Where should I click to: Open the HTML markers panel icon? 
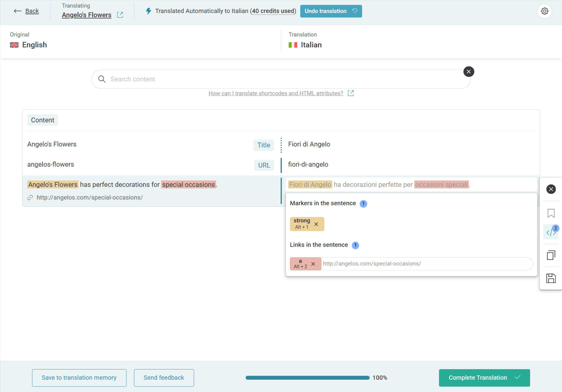pyautogui.click(x=551, y=232)
